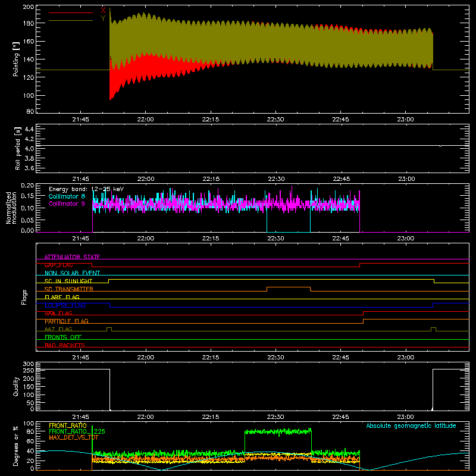Click the "4.2" tick on Roll period axis
This screenshot has width=476, height=476.
(x=29, y=139)
